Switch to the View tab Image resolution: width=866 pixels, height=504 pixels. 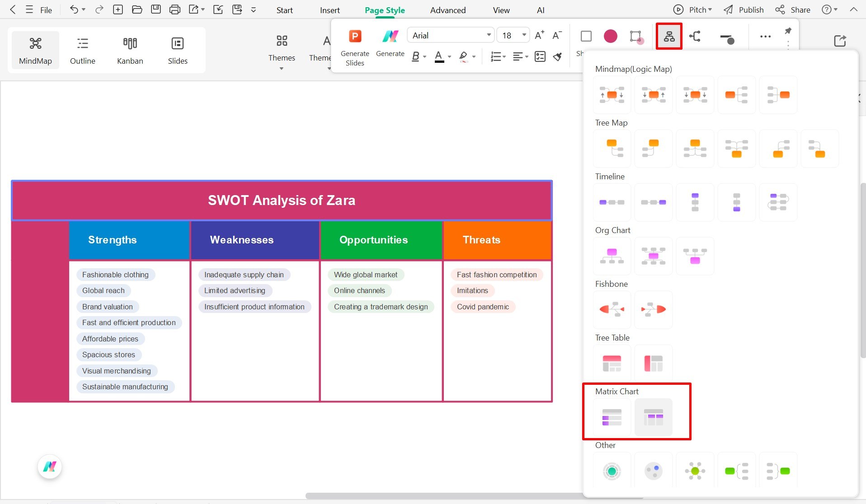(501, 10)
